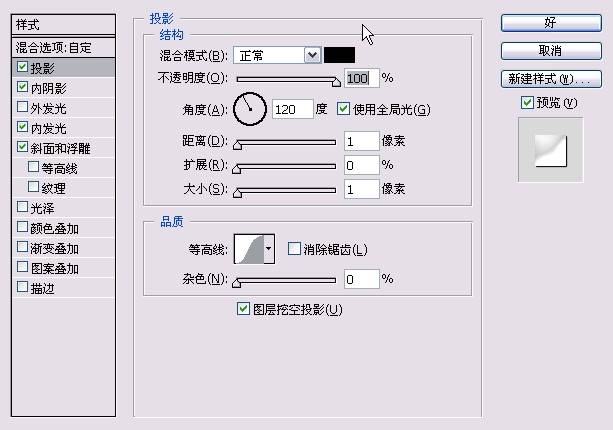Image resolution: width=613 pixels, height=430 pixels.
Task: Enable the 等高线 sub-option checkbox
Action: [x=34, y=167]
